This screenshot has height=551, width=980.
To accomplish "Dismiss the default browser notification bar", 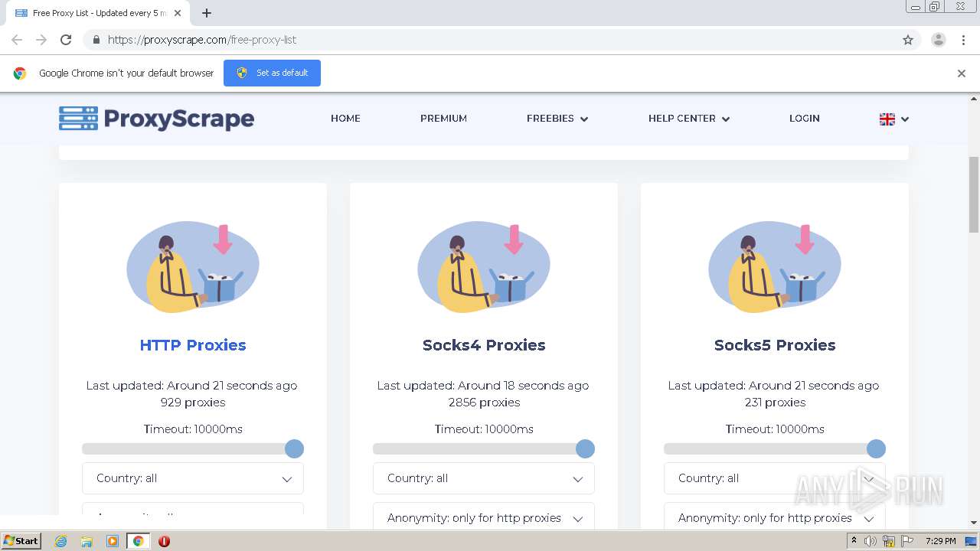I will coord(961,73).
